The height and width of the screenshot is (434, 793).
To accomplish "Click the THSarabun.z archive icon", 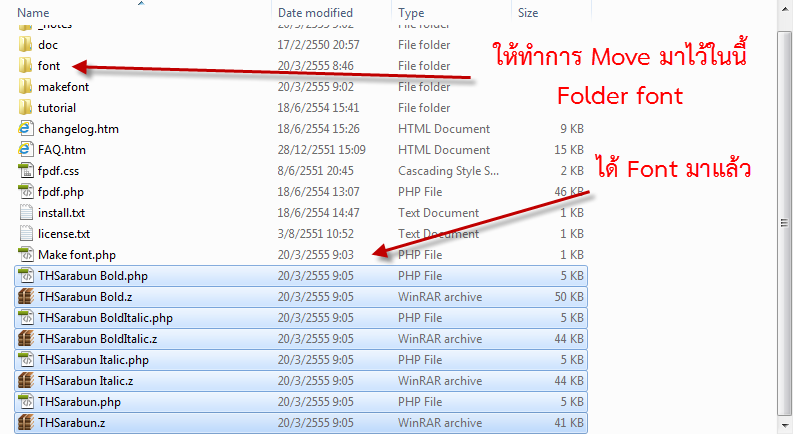I will coord(26,422).
